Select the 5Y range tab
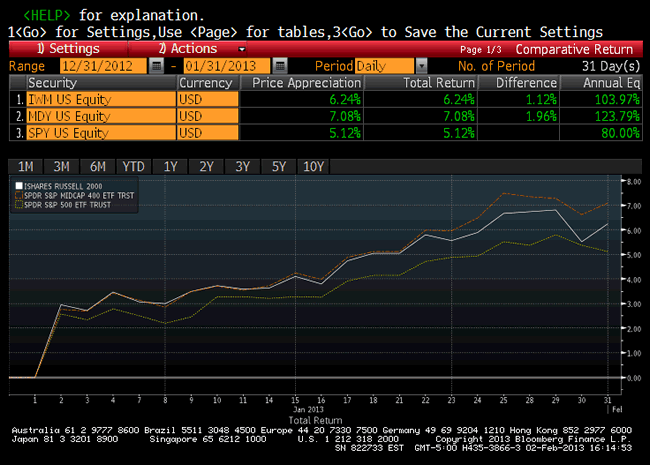Screen dimensions: 650x465 pyautogui.click(x=278, y=166)
